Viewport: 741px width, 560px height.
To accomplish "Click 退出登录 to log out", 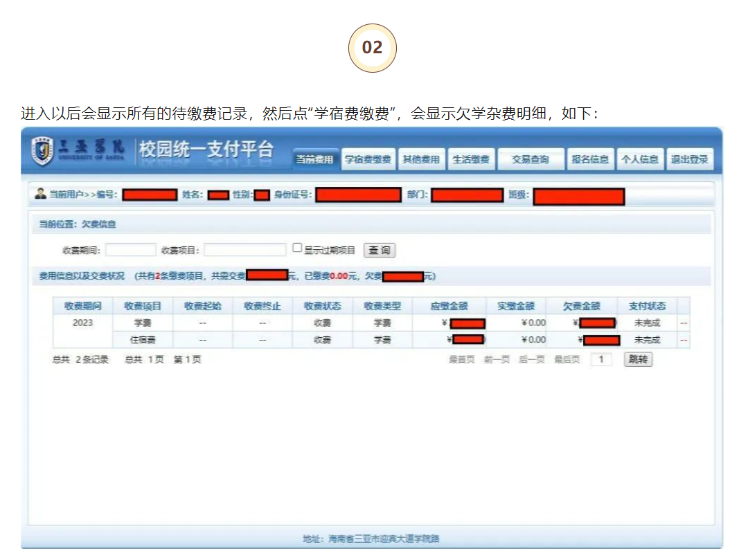I will (689, 159).
